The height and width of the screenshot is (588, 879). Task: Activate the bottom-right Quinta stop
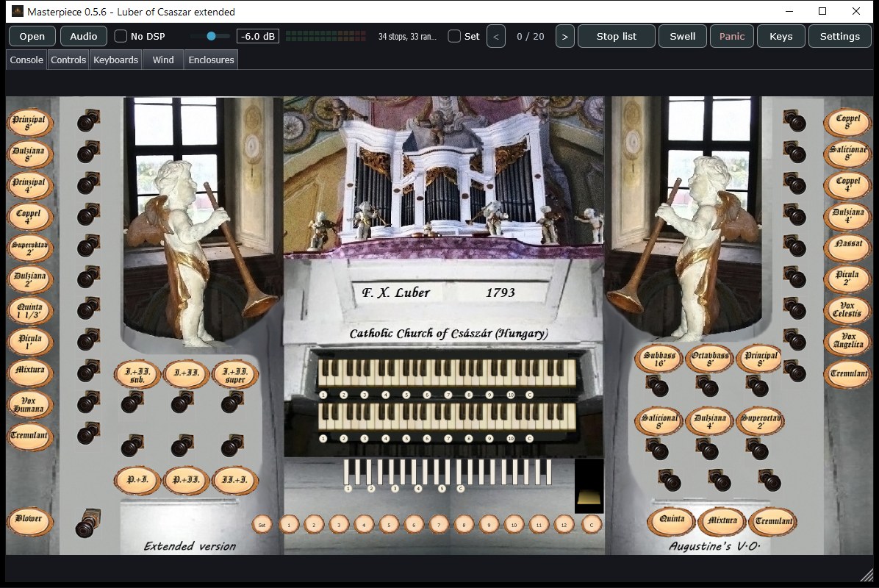coord(671,521)
